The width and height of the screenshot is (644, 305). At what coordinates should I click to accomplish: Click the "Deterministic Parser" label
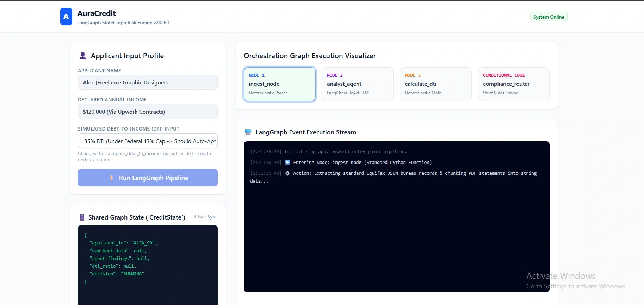point(268,93)
